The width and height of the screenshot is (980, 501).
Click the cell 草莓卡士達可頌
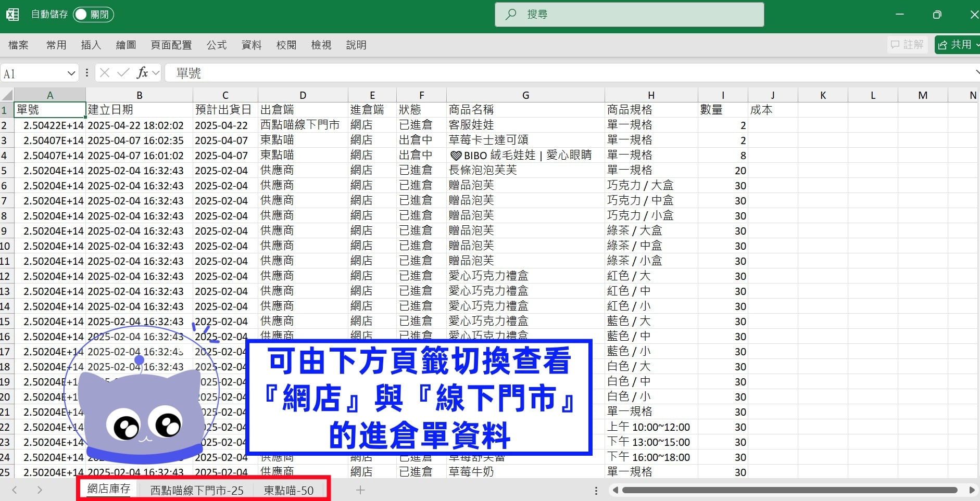click(525, 140)
